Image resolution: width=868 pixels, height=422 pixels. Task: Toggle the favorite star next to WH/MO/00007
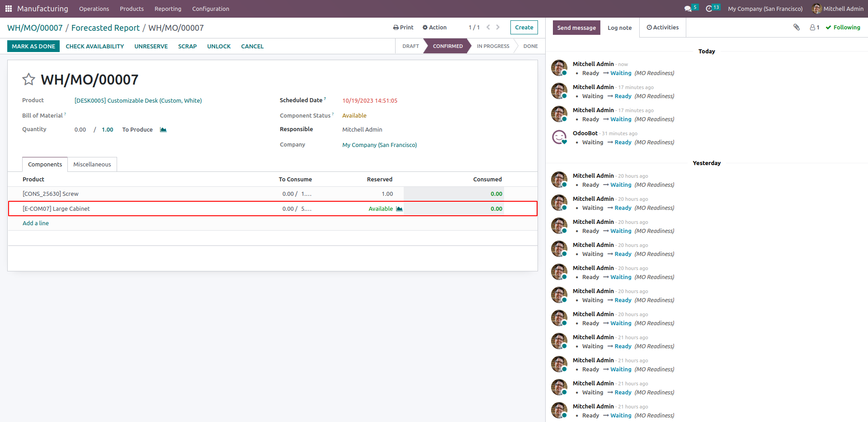(x=28, y=80)
